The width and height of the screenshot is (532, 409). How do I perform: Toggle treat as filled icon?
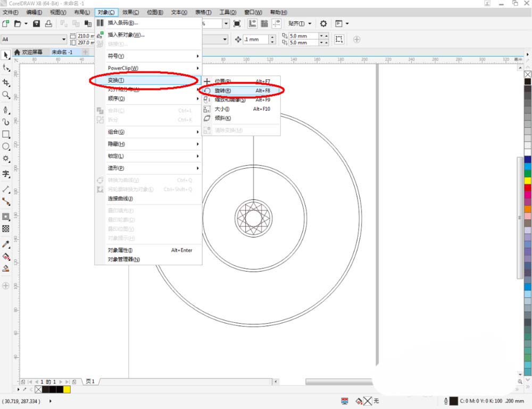pos(339,39)
